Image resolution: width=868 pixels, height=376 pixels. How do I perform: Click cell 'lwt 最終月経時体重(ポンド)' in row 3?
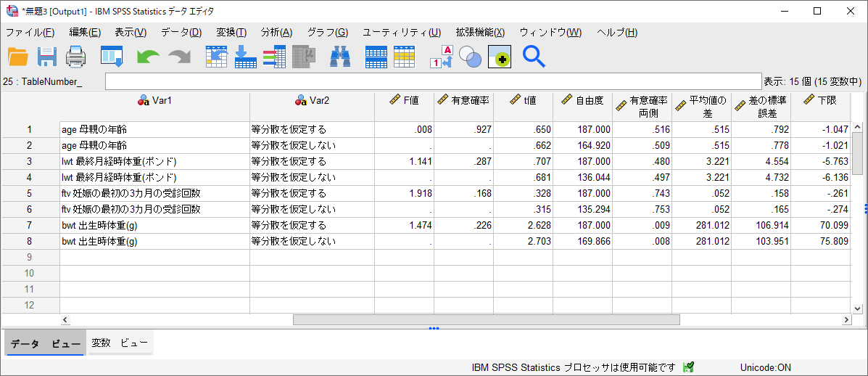coord(155,162)
